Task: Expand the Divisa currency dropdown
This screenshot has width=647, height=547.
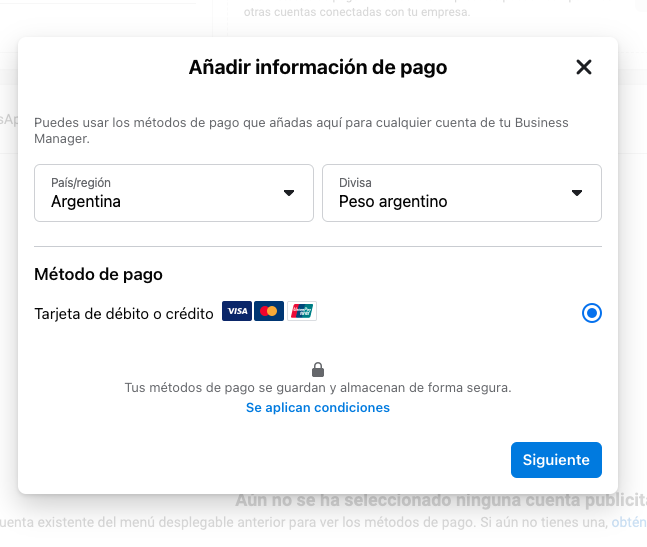Action: (x=461, y=193)
